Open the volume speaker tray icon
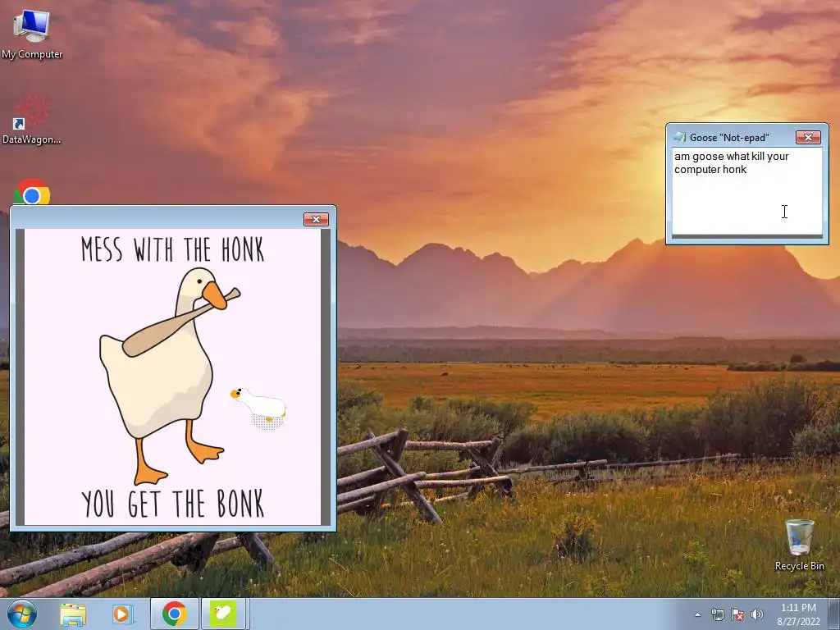The width and height of the screenshot is (840, 630). 756,614
